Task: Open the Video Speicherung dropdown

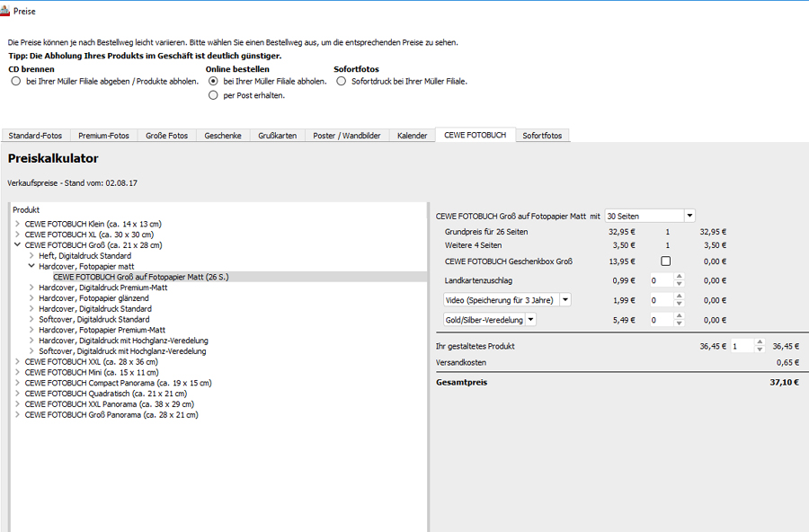Action: [565, 300]
